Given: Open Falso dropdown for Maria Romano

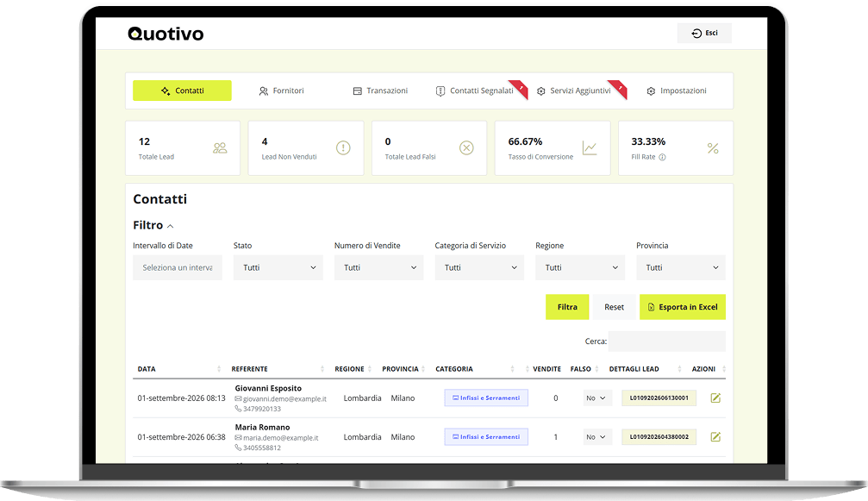Looking at the screenshot, I should [596, 437].
